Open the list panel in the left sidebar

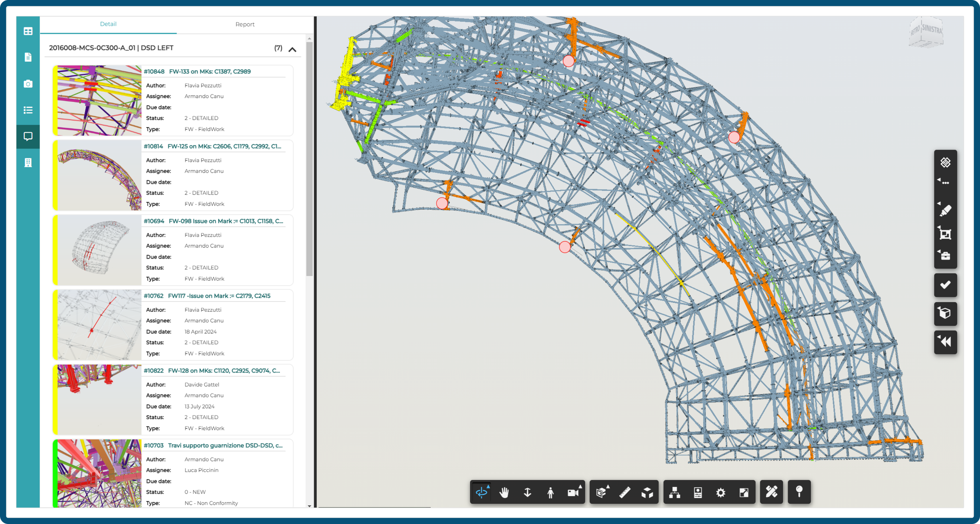click(x=28, y=110)
